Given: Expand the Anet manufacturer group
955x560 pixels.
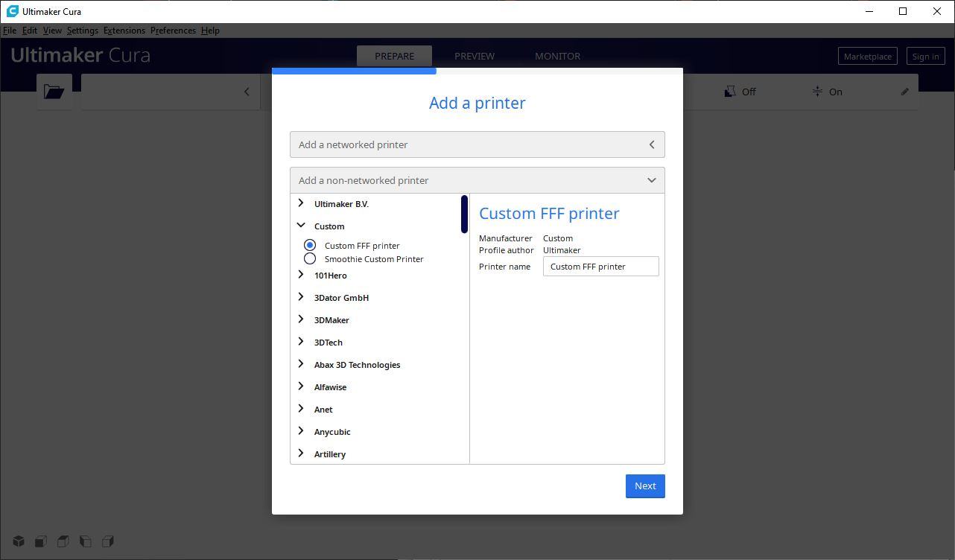Looking at the screenshot, I should [x=301, y=409].
